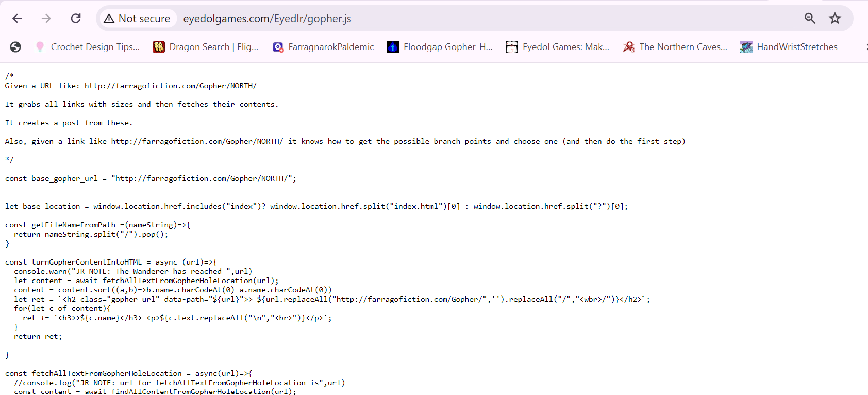
Task: Bookmark this page with the star icon
Action: [834, 19]
